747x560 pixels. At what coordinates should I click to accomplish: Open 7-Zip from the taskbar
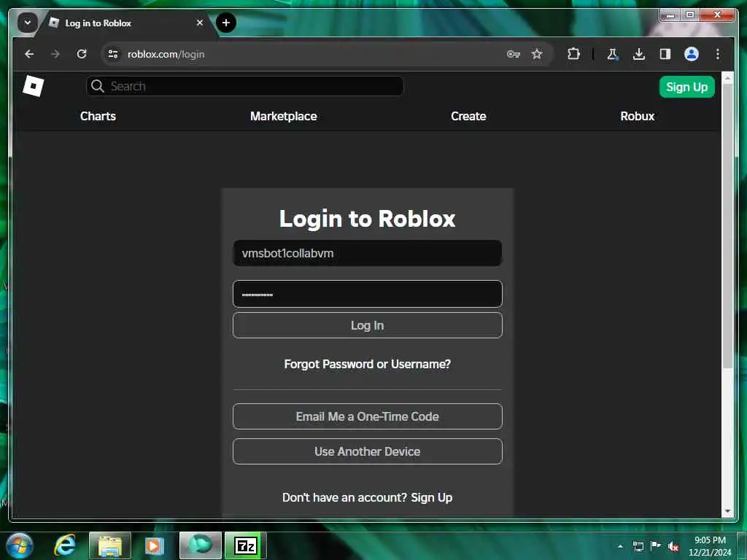point(246,545)
